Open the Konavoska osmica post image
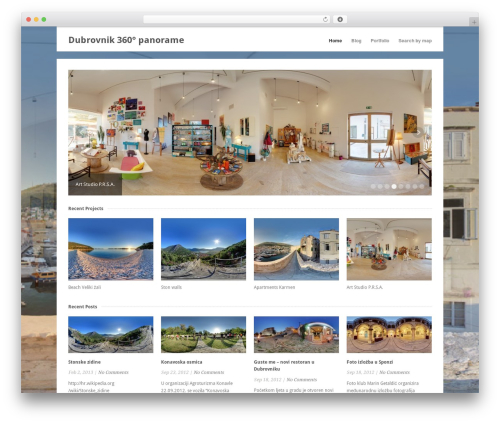 click(x=203, y=335)
